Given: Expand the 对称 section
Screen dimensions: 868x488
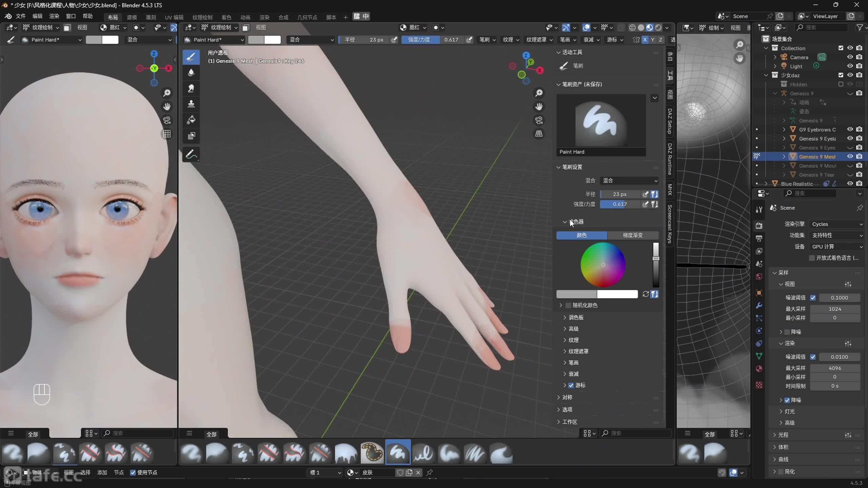Looking at the screenshot, I should (567, 398).
